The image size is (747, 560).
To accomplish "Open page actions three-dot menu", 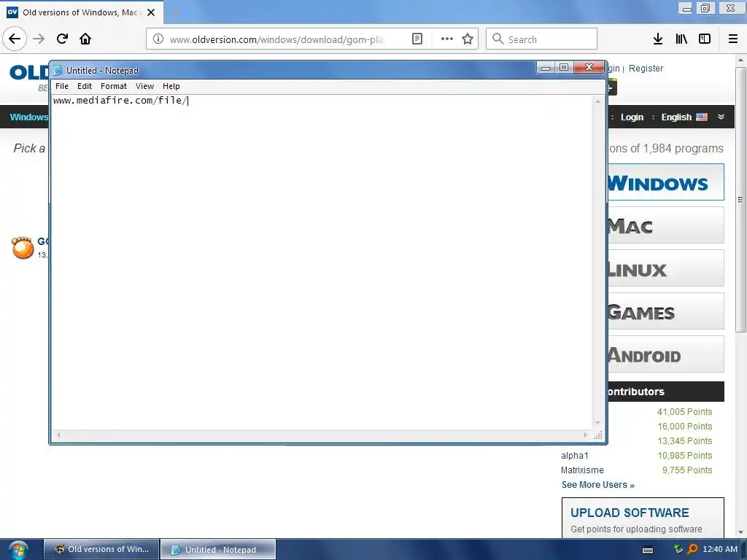I will click(x=447, y=39).
